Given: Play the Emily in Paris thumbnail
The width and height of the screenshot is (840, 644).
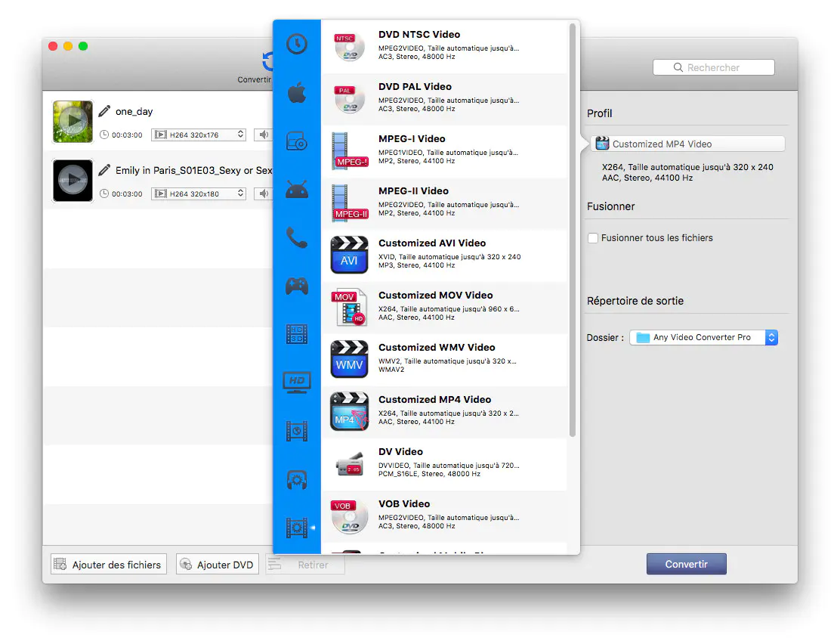Looking at the screenshot, I should pyautogui.click(x=73, y=181).
